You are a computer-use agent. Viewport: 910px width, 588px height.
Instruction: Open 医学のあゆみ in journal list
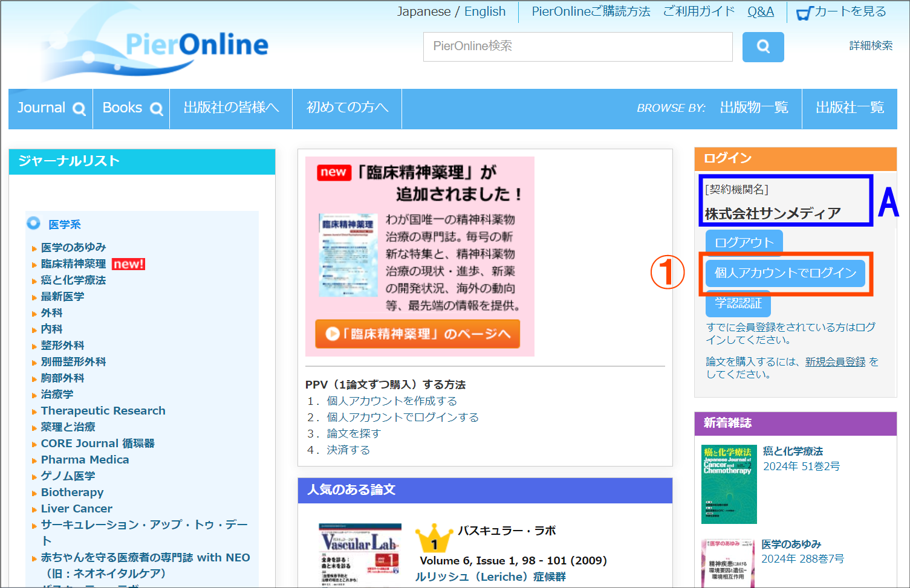point(73,247)
